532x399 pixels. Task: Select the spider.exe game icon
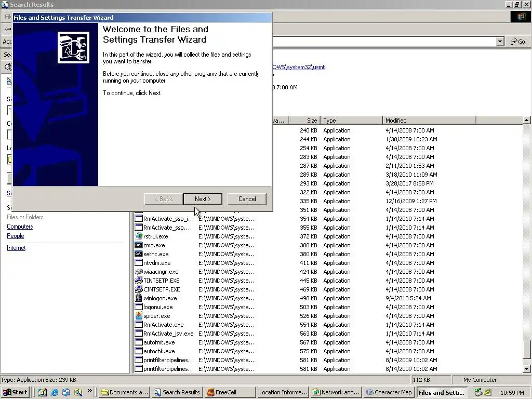138,316
